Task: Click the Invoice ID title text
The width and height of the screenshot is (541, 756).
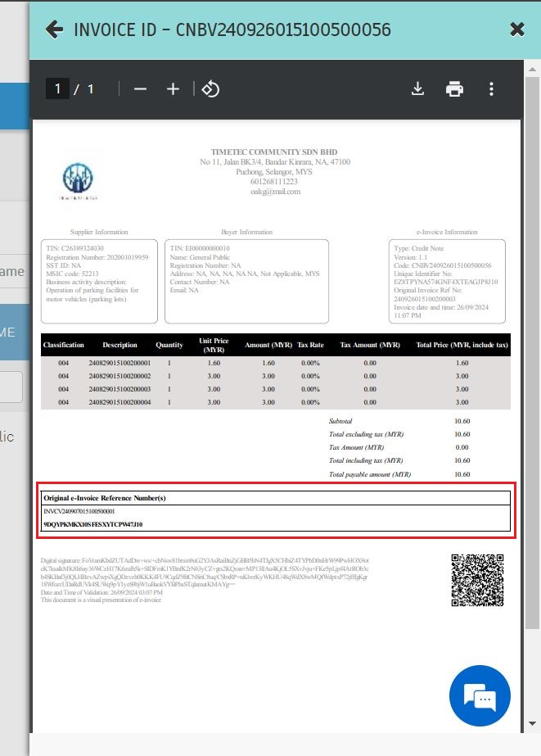Action: (x=232, y=30)
